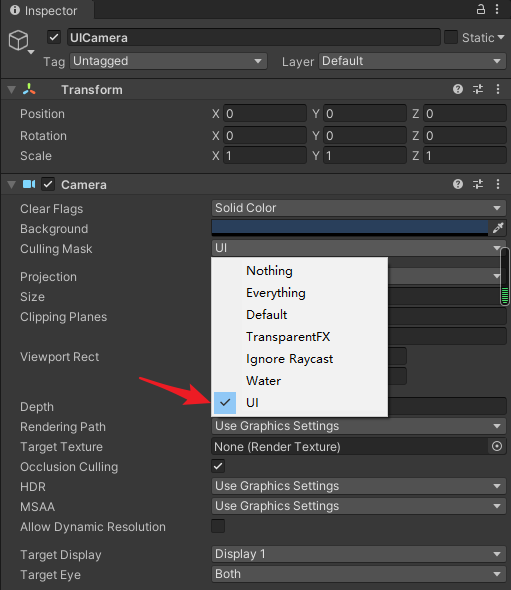Disable the Camera component checkbox
Screen dimensions: 511x590
tap(48, 184)
